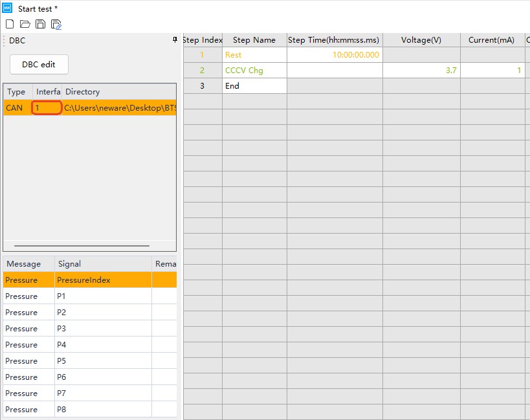Click the Voltage cell showing 3.7
530x420 pixels.
coord(421,71)
